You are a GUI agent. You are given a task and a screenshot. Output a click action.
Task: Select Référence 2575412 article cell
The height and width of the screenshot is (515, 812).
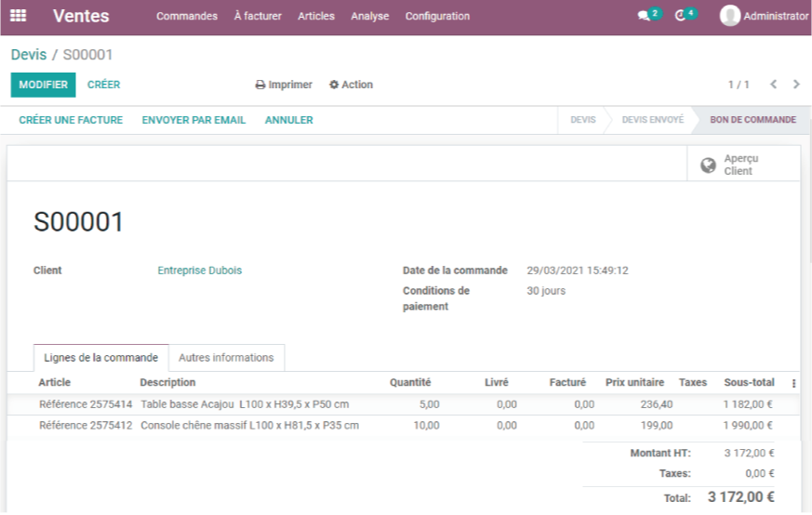point(86,426)
